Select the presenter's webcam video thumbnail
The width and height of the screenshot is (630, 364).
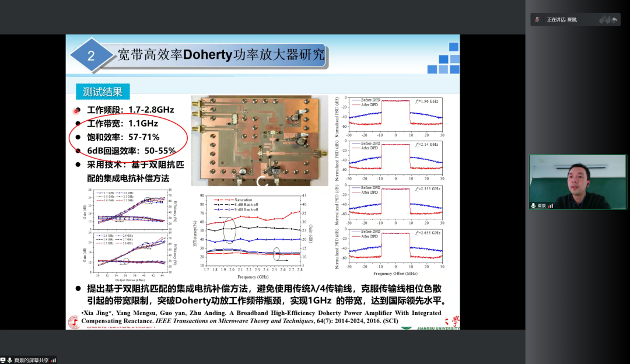[577, 181]
